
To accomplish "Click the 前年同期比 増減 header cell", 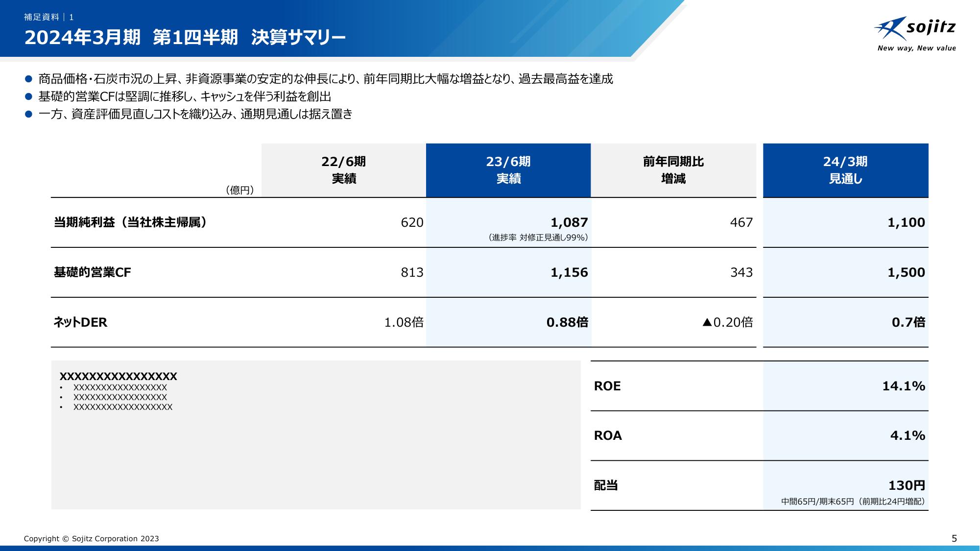I will coord(673,170).
